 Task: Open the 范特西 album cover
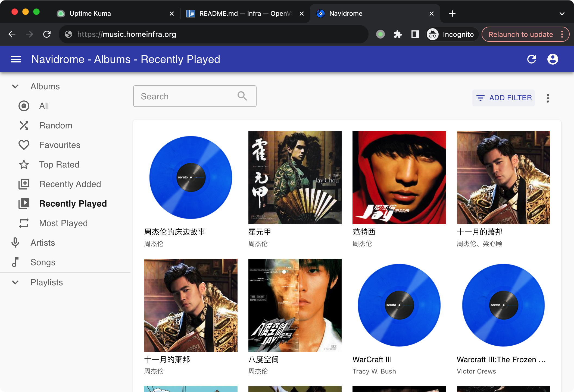[399, 178]
